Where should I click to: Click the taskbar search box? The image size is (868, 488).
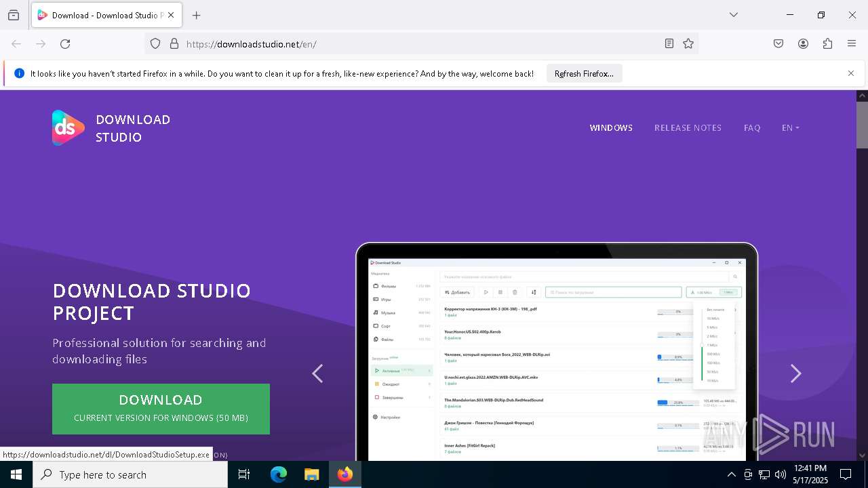130,474
